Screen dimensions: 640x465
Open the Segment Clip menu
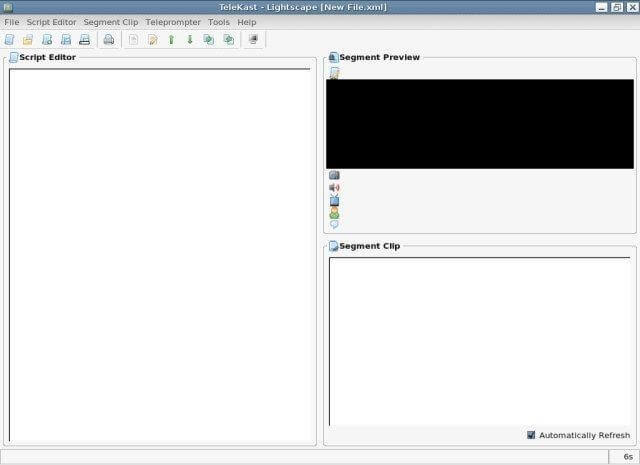click(x=111, y=22)
